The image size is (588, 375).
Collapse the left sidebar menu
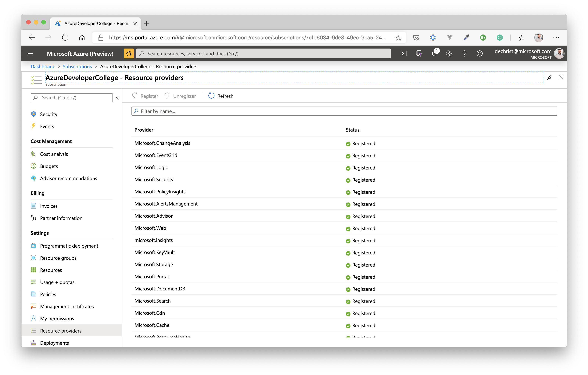click(117, 98)
